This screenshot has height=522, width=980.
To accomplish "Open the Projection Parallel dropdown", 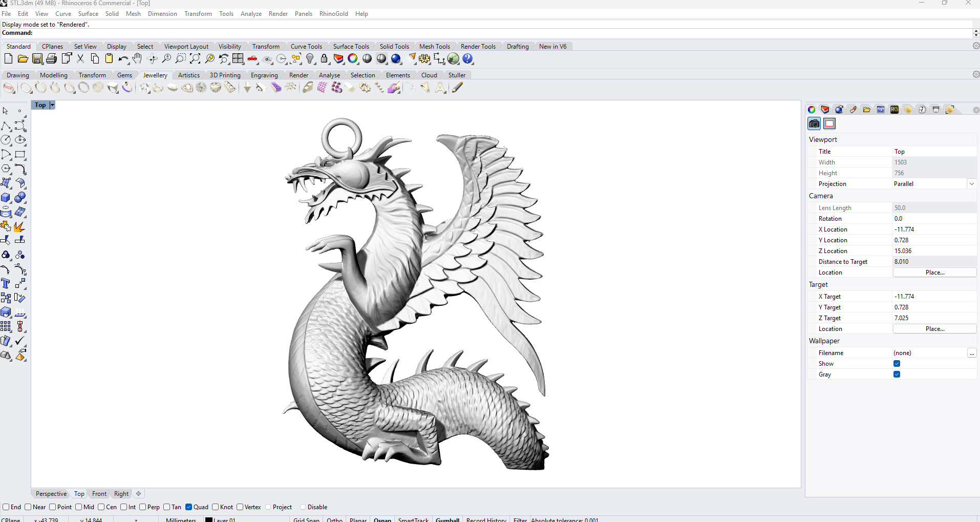I will coord(971,184).
